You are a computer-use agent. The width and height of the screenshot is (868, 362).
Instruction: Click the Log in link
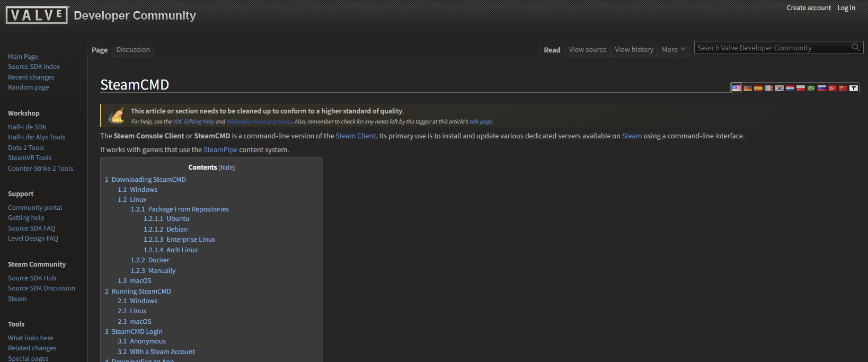point(846,8)
